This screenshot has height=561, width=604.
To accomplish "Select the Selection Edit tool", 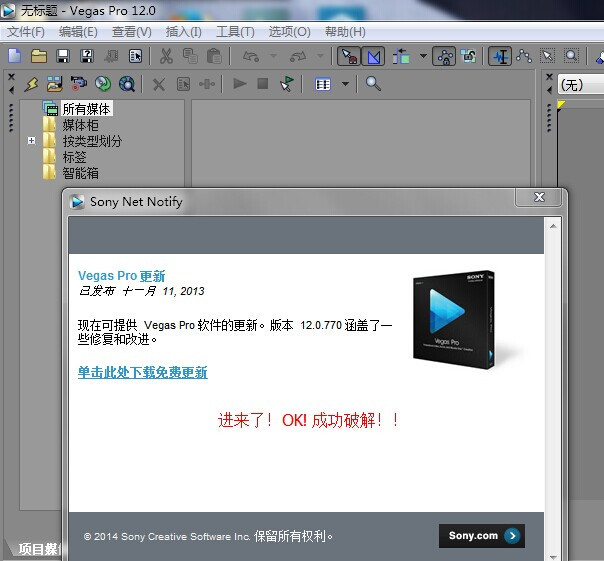I will (x=547, y=56).
